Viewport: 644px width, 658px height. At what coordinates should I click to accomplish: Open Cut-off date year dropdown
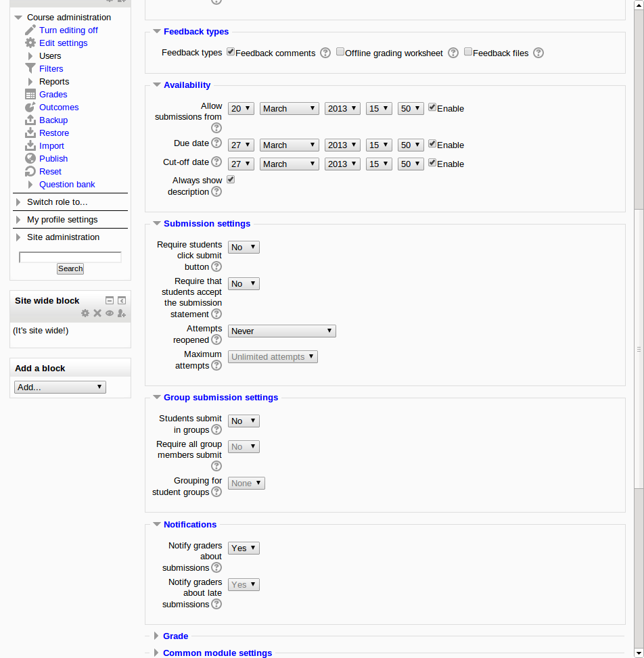(x=342, y=164)
